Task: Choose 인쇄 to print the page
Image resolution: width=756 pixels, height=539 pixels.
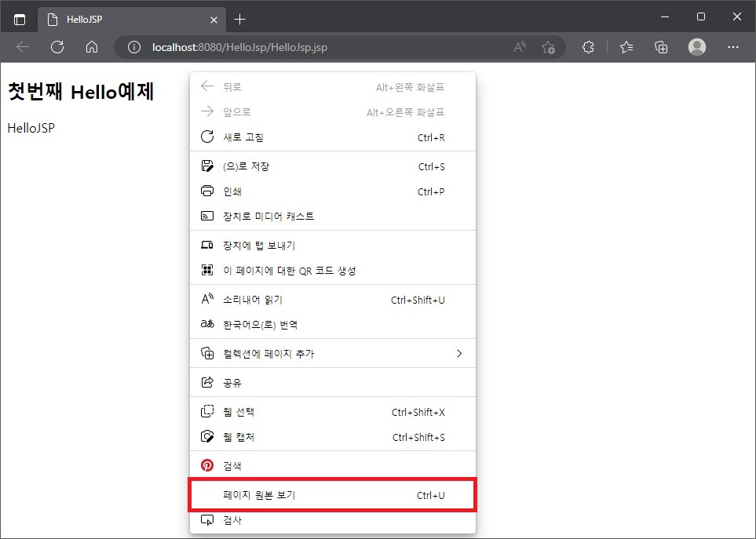Action: 333,191
